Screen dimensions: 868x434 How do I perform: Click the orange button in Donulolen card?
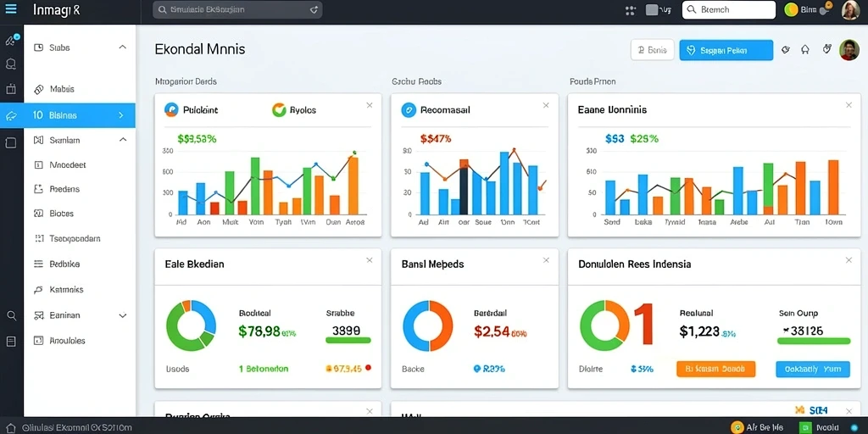tap(715, 369)
